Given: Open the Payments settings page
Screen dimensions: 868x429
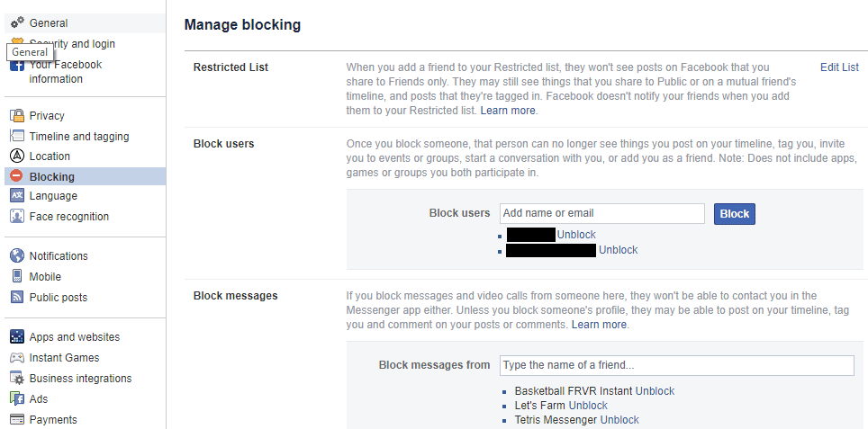Looking at the screenshot, I should (53, 420).
